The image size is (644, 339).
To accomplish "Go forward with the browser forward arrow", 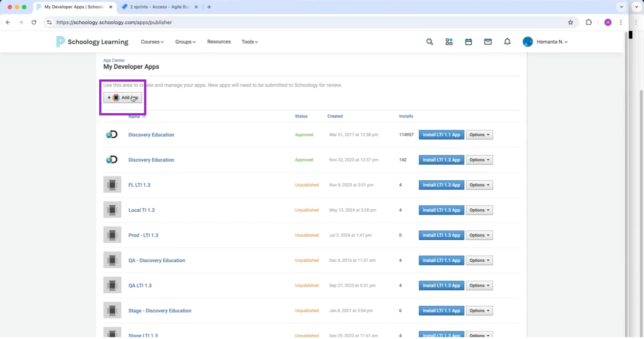I will 21,22.
